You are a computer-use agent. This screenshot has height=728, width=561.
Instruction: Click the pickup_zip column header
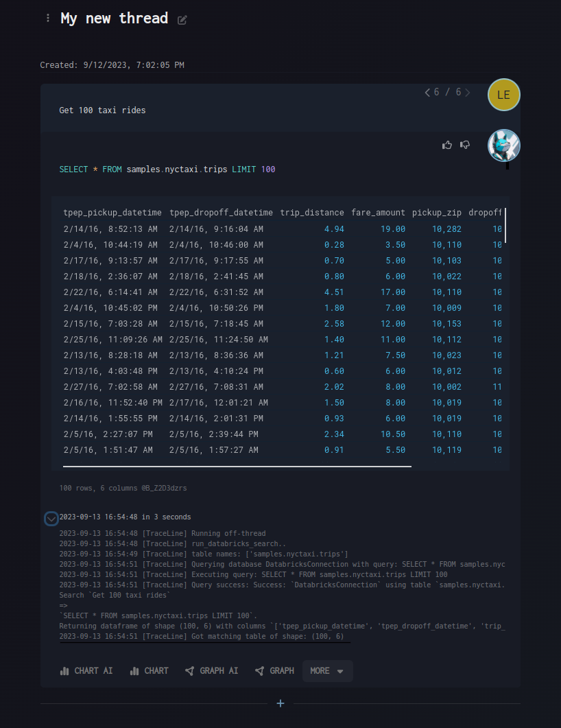pos(437,213)
